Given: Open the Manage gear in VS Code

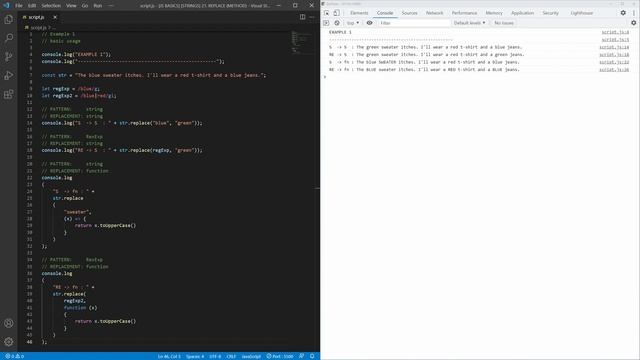Looking at the screenshot, I should [9, 342].
